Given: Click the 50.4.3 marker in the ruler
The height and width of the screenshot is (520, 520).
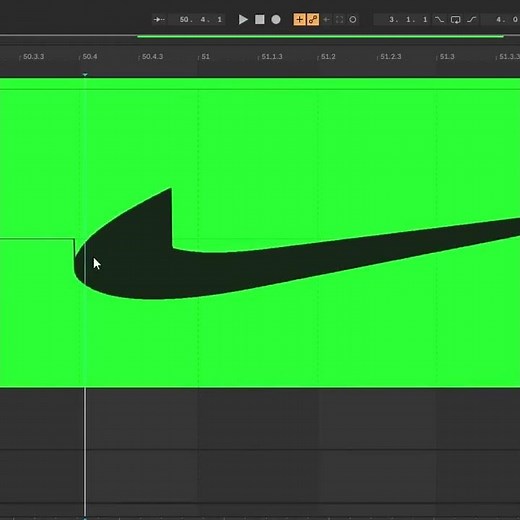Looking at the screenshot, I should (152, 57).
